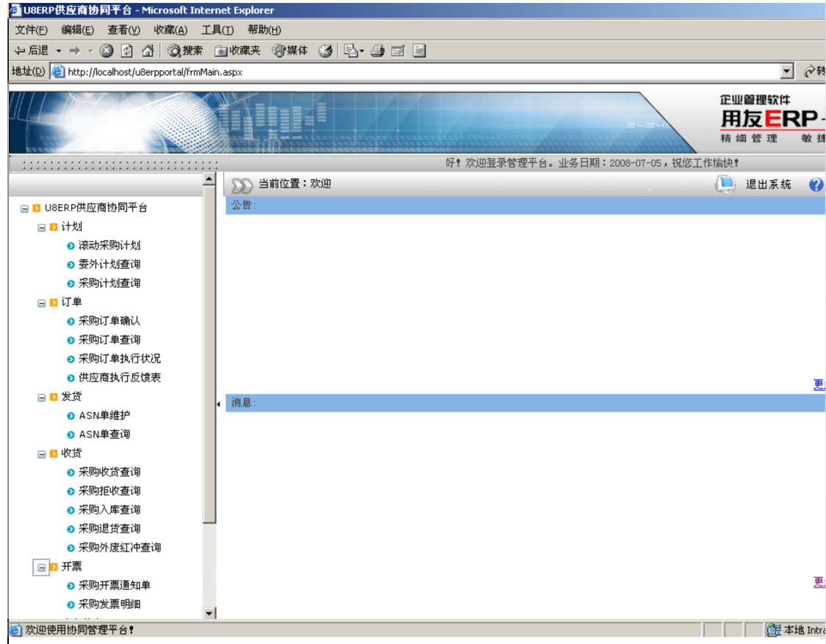Open the 收藏(A) menu

(170, 30)
